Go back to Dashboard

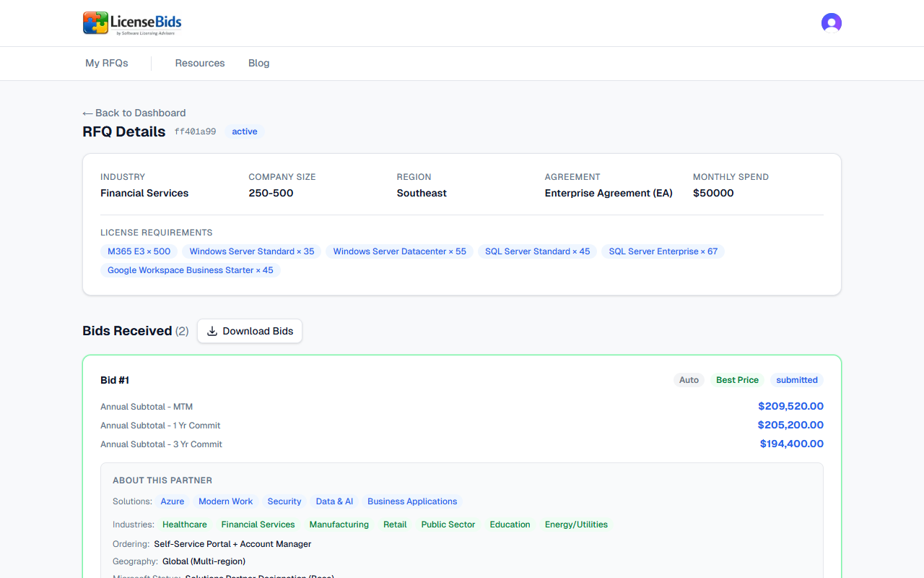tap(134, 113)
